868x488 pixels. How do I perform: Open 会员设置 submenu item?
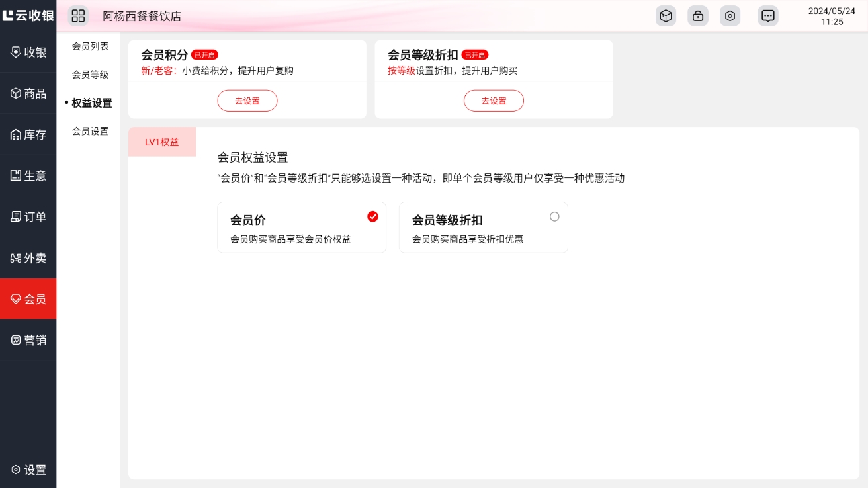click(90, 131)
